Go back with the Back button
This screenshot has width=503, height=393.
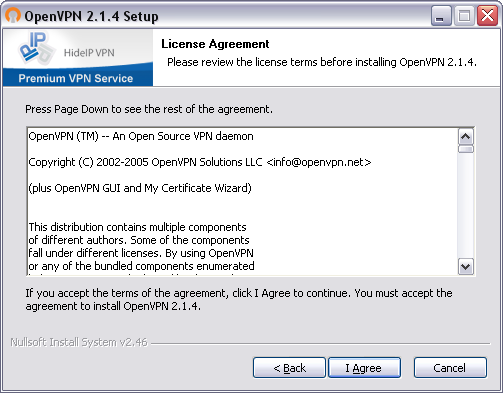point(289,368)
